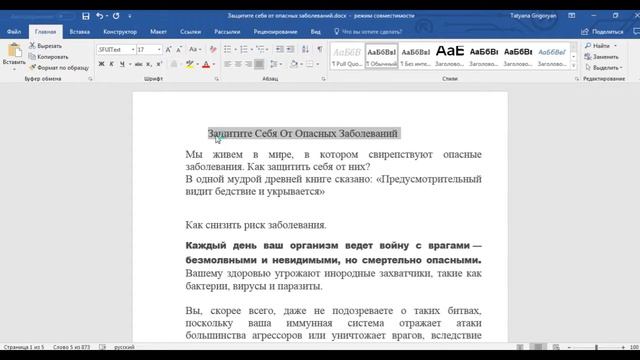
Task: Redo the last action in quick access toolbar
Action: coord(116,16)
